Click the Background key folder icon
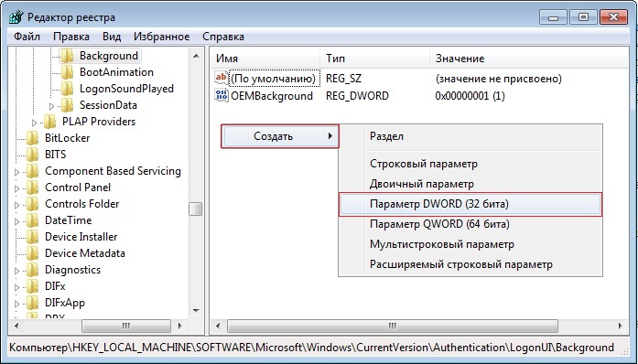This screenshot has width=638, height=364. tap(67, 56)
